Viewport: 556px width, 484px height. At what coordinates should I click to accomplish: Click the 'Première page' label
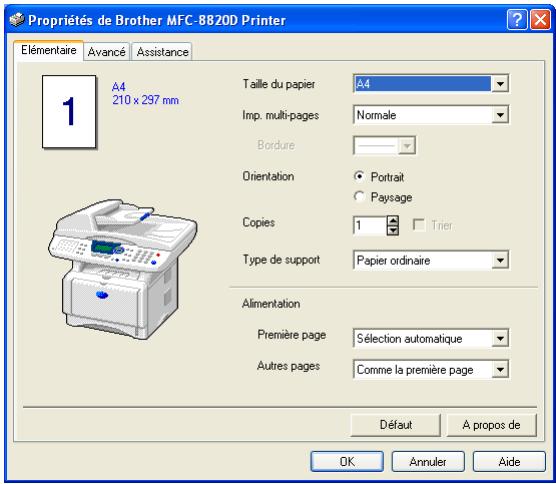click(291, 335)
